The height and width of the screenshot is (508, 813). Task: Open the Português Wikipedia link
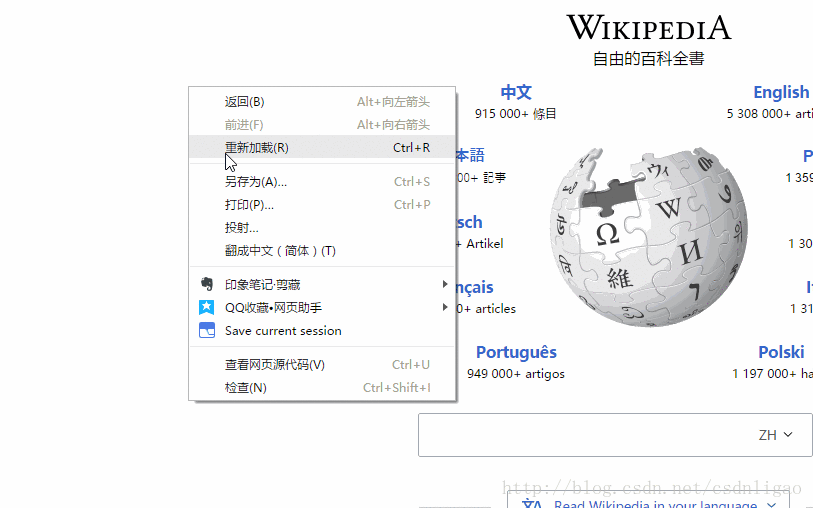tap(516, 352)
